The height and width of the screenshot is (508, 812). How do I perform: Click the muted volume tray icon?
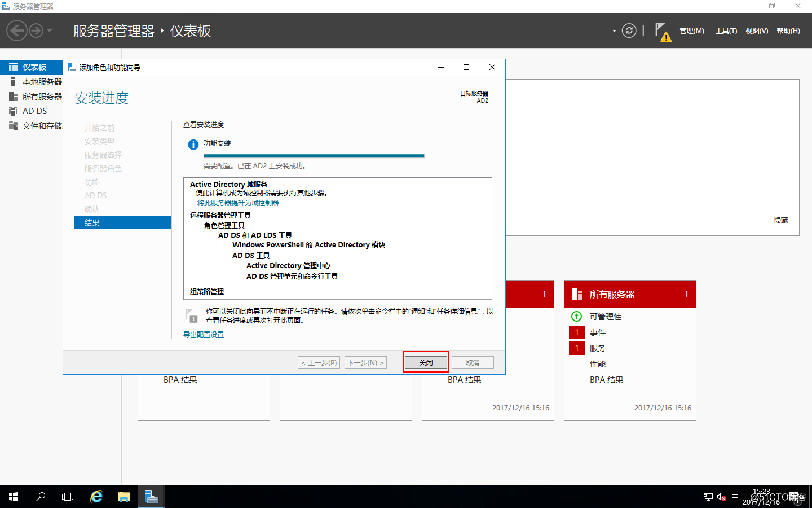click(x=721, y=497)
